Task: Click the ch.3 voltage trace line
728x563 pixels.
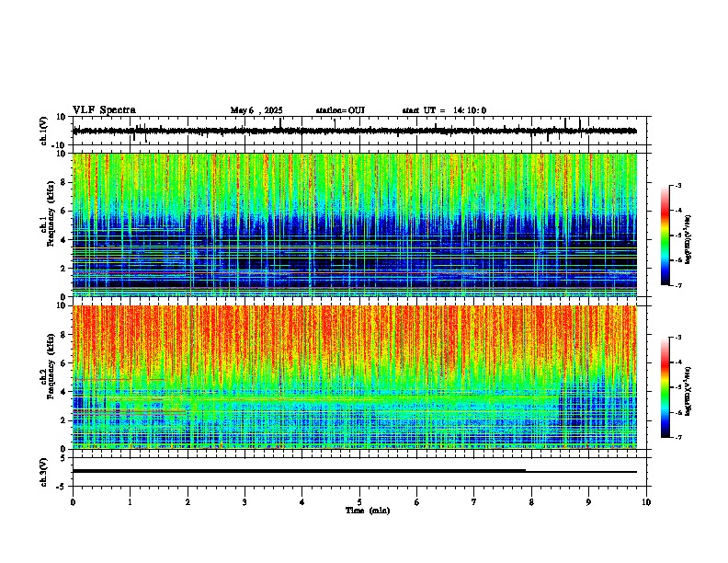Action: [355, 471]
